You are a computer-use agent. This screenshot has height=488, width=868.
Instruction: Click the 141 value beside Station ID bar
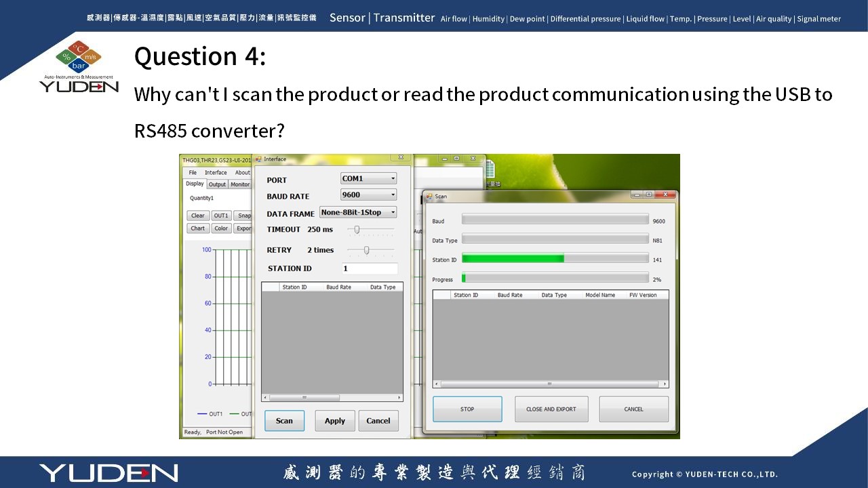pyautogui.click(x=657, y=260)
